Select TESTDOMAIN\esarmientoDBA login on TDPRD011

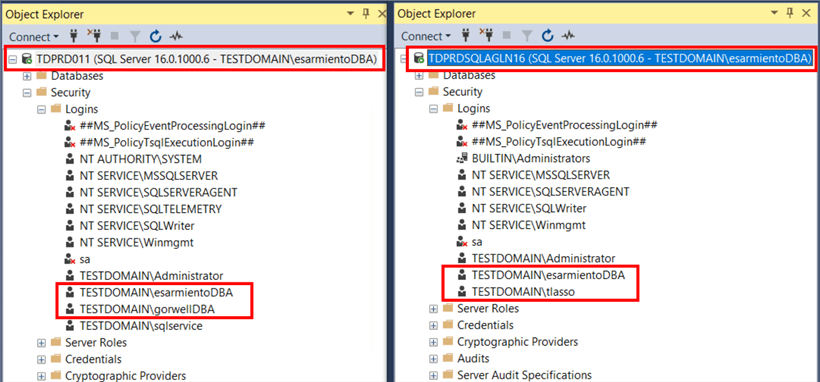click(x=156, y=293)
